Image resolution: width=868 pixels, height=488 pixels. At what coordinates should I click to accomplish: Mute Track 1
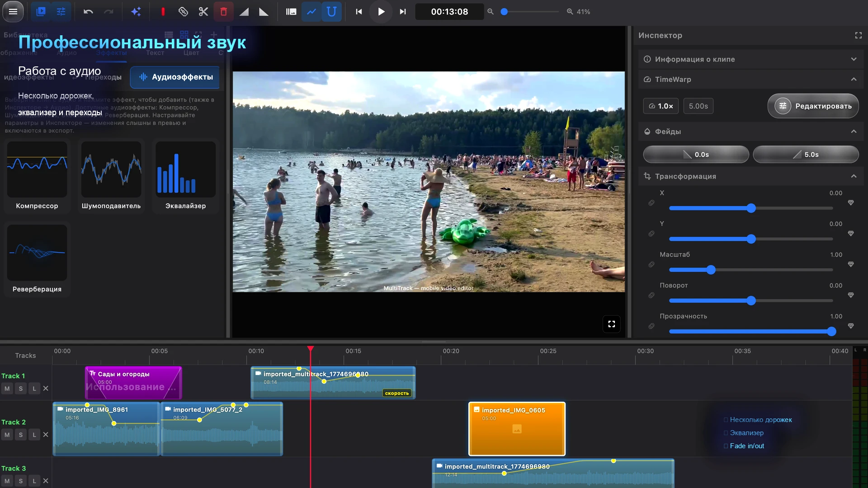tap(7, 389)
